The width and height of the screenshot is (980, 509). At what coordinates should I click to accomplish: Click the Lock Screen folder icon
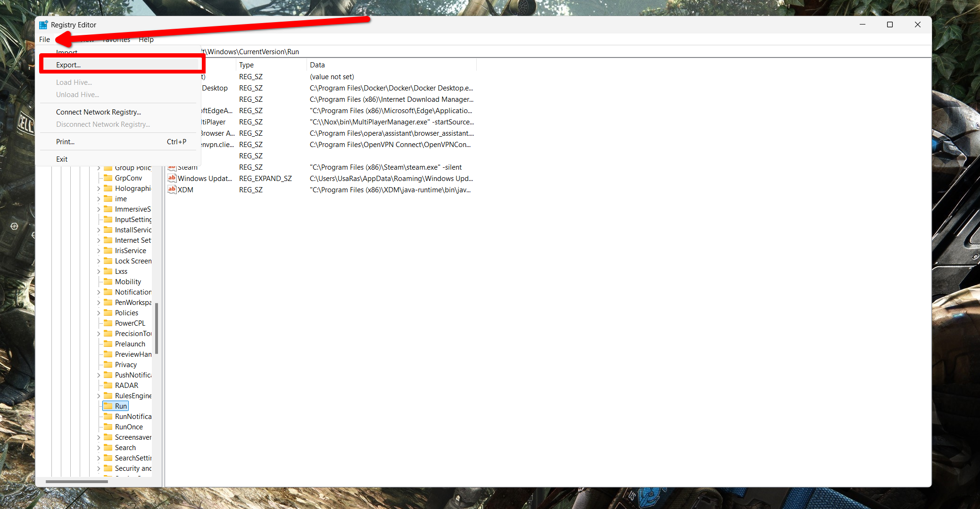click(x=109, y=261)
